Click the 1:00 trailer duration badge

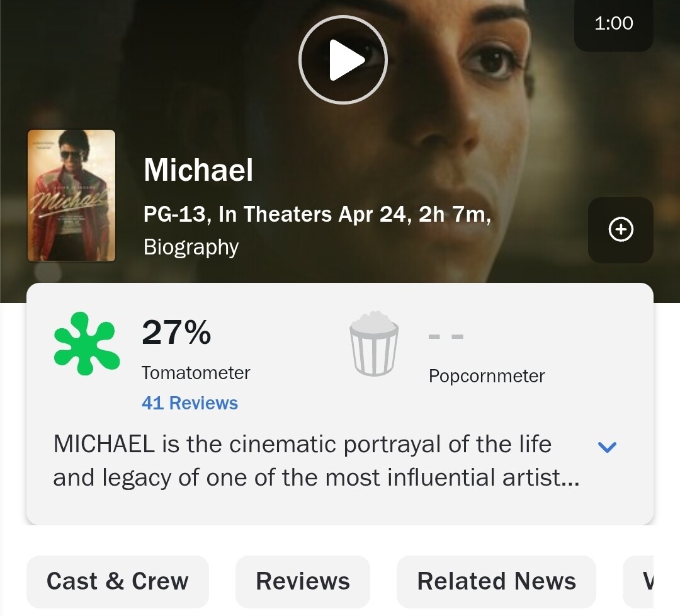pyautogui.click(x=614, y=23)
